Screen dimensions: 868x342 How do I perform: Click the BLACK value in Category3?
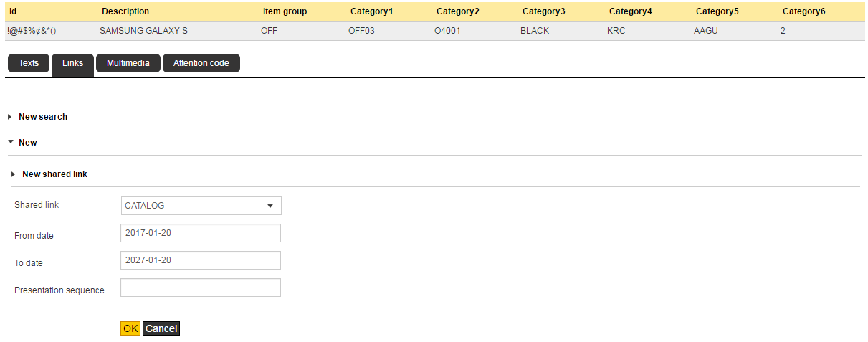[x=535, y=32]
